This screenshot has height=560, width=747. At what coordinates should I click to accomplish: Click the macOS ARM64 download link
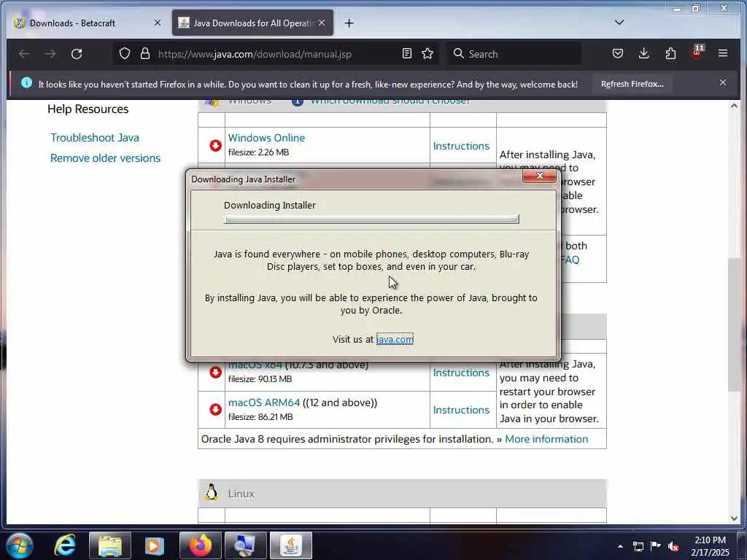click(264, 402)
